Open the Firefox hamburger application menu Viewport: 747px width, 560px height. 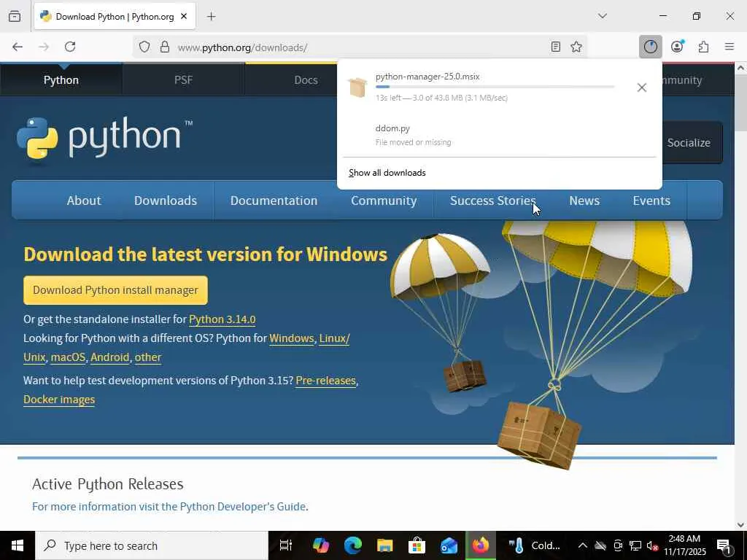point(729,47)
